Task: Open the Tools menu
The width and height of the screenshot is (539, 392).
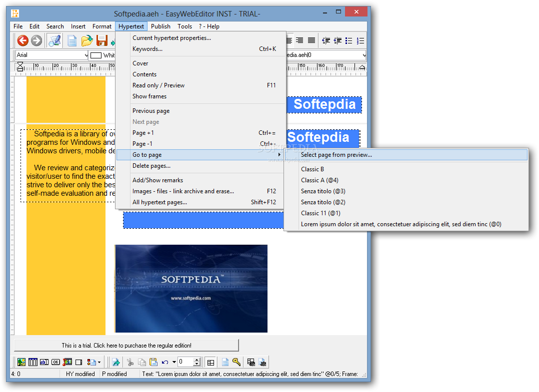Action: pyautogui.click(x=184, y=26)
